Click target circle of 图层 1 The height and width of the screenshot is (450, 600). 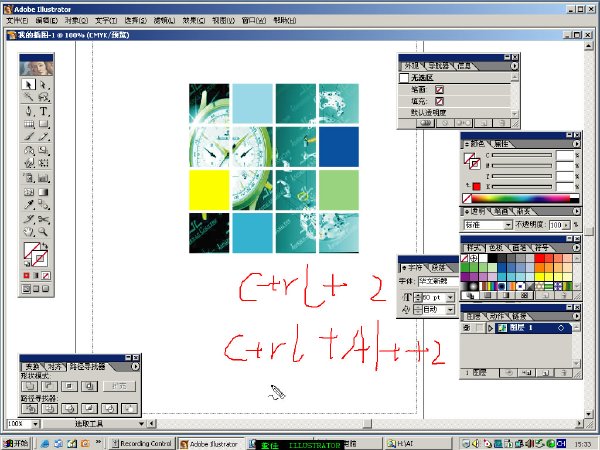click(x=561, y=328)
